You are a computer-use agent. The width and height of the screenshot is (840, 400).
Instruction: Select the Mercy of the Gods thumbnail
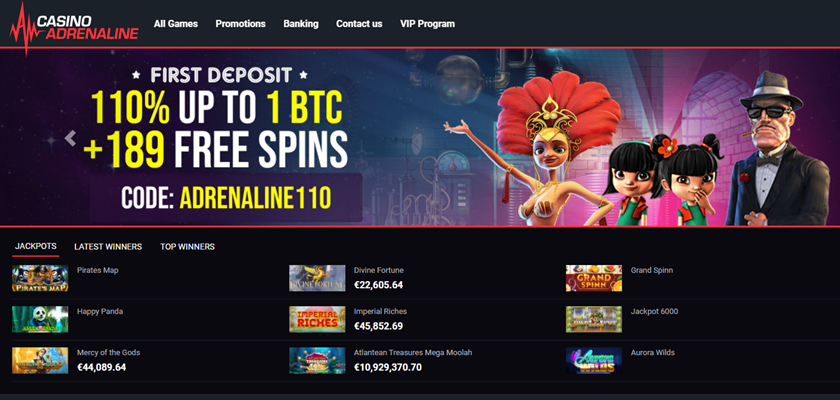click(40, 360)
